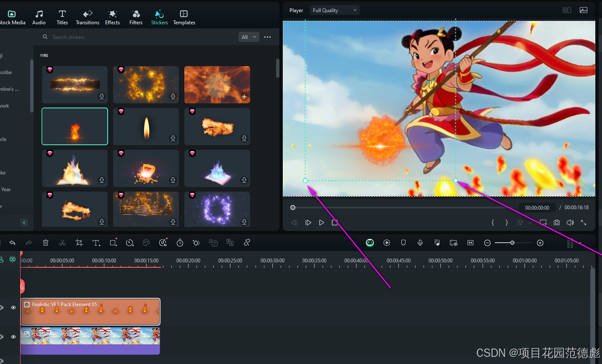
Task: Set Mark In with left brace
Action: point(493,223)
